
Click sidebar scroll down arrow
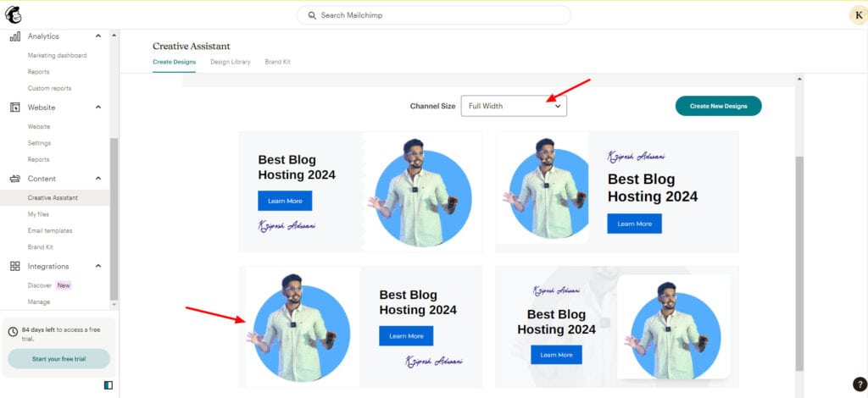114,304
